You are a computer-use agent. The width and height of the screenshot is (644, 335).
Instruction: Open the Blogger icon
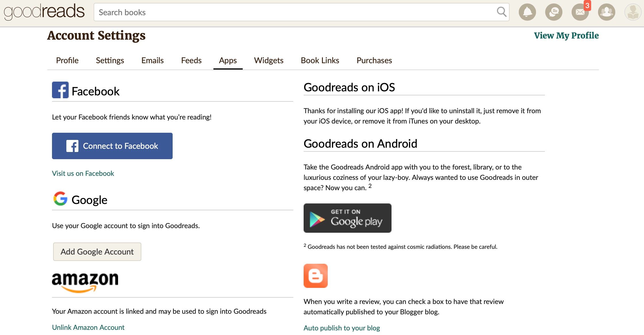[315, 276]
